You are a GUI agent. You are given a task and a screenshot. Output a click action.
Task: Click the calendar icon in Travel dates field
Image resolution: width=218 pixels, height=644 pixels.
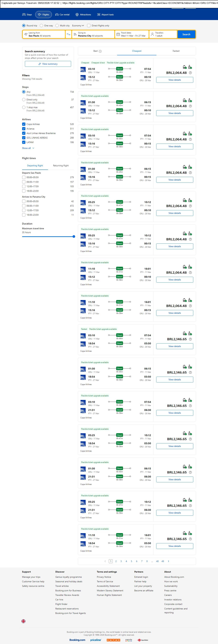pos(118,34)
